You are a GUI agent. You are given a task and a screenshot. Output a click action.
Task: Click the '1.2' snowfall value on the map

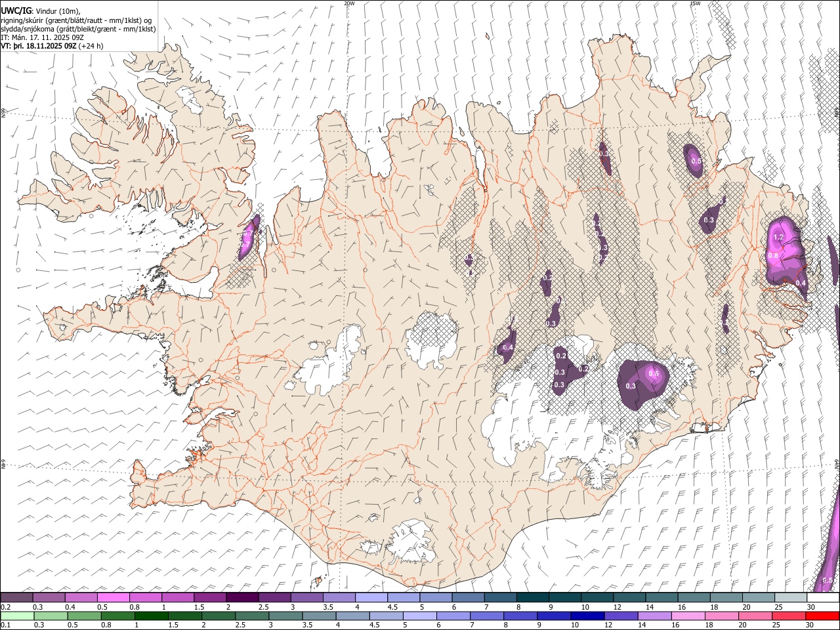pyautogui.click(x=779, y=237)
